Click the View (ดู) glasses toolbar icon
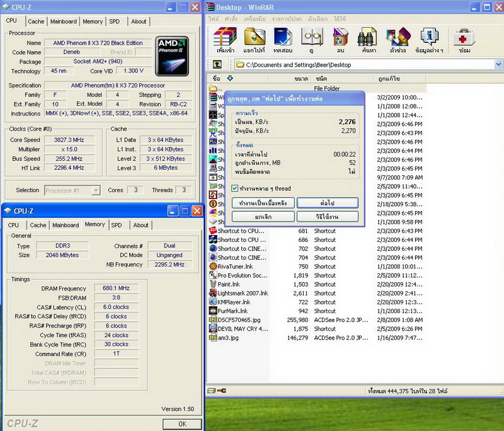The height and width of the screenshot is (431, 504). pos(311,40)
